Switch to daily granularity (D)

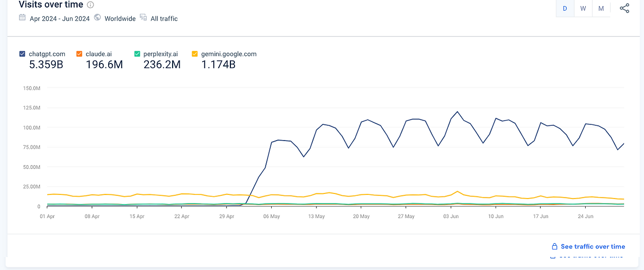coord(565,9)
